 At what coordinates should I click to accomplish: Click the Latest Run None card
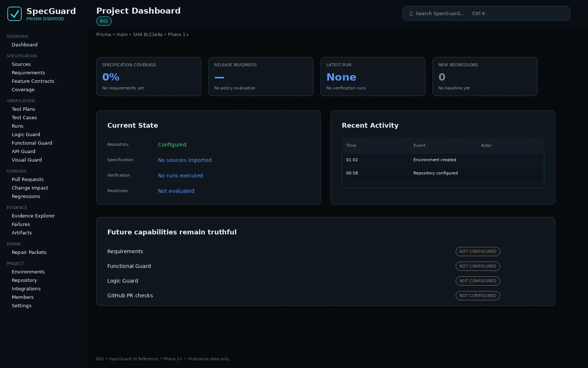point(373,77)
